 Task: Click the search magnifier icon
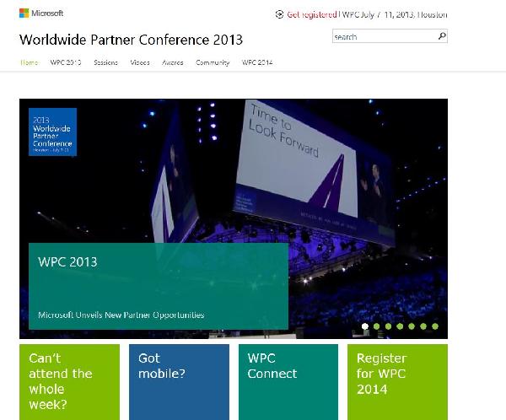coord(442,35)
